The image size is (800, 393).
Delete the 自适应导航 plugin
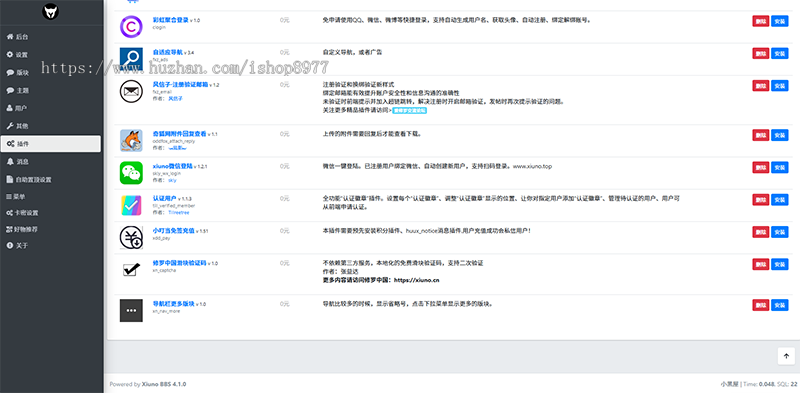760,53
